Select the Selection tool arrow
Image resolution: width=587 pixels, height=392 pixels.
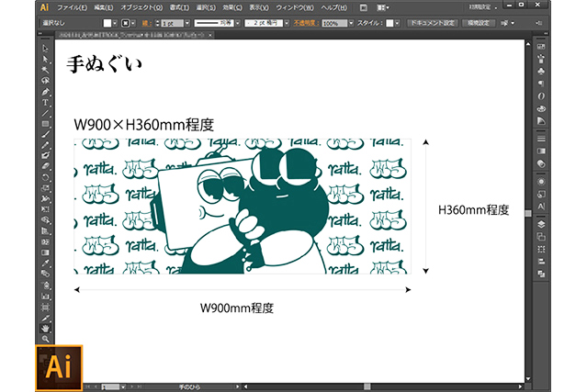click(45, 48)
